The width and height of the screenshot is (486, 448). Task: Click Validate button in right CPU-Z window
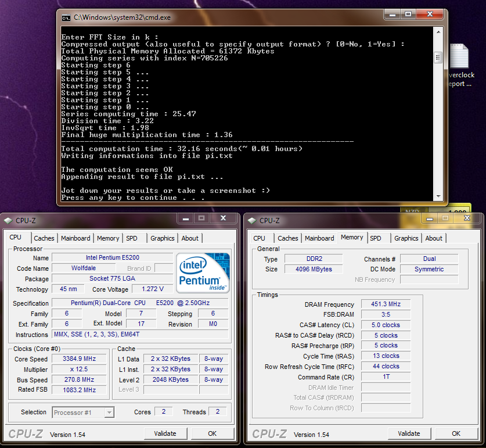(x=409, y=433)
